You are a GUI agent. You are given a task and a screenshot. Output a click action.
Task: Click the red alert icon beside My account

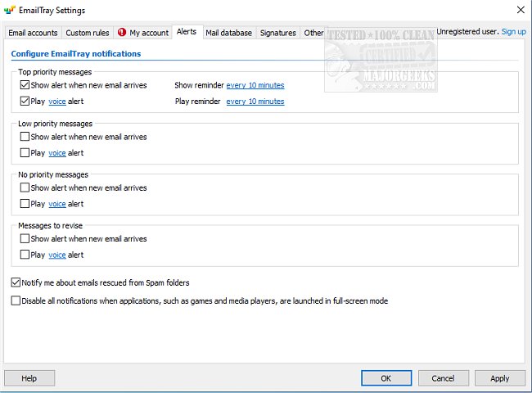coord(122,32)
